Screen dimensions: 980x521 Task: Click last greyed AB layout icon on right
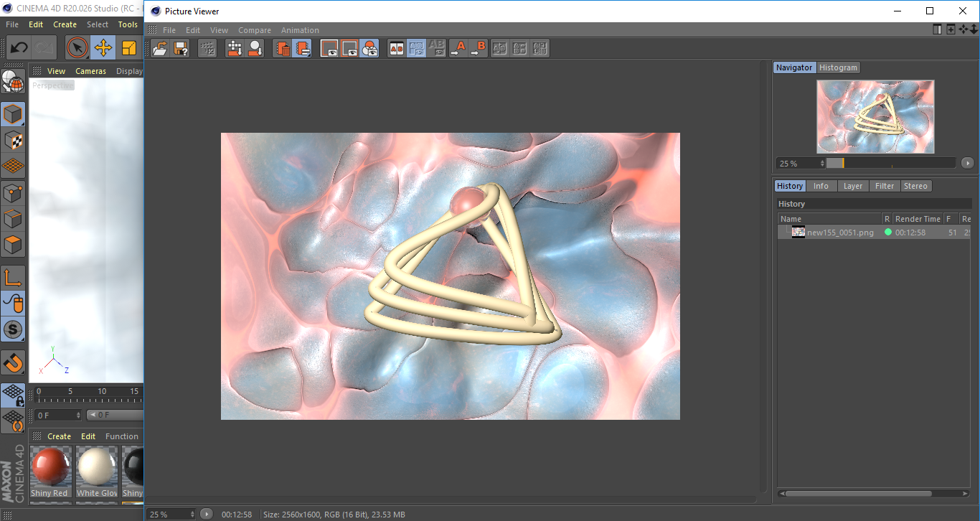[x=540, y=48]
